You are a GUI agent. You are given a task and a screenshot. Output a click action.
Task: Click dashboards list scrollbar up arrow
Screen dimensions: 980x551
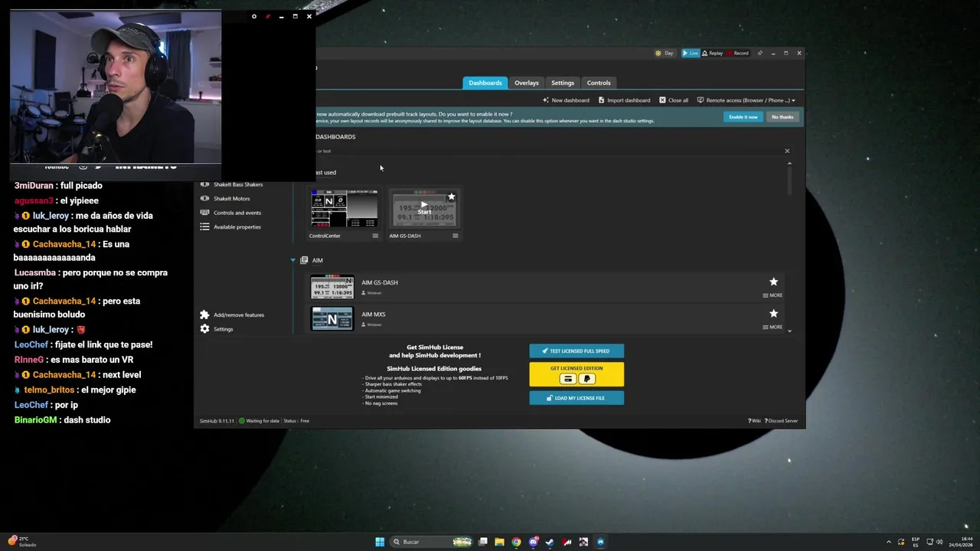click(789, 164)
